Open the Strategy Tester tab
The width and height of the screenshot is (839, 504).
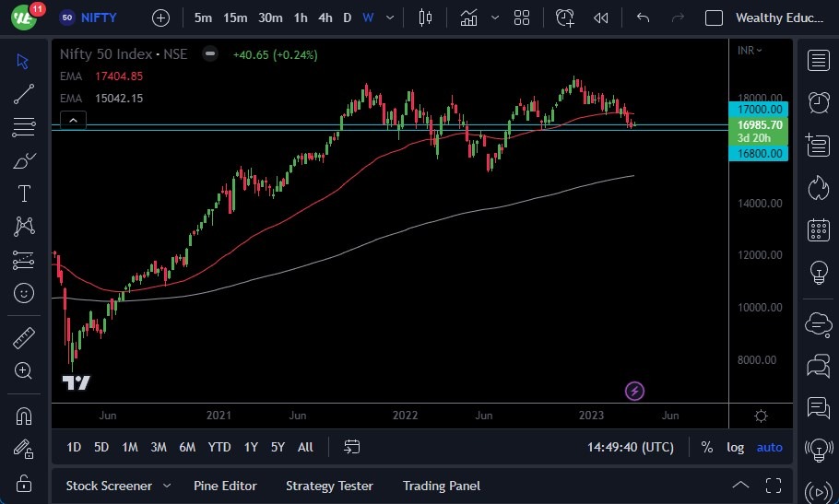pos(329,486)
